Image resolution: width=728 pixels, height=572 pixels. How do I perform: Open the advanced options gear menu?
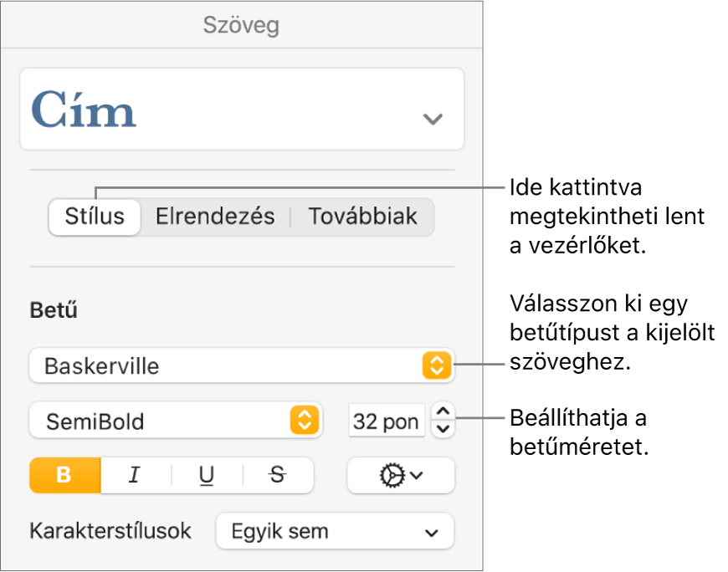(x=401, y=475)
